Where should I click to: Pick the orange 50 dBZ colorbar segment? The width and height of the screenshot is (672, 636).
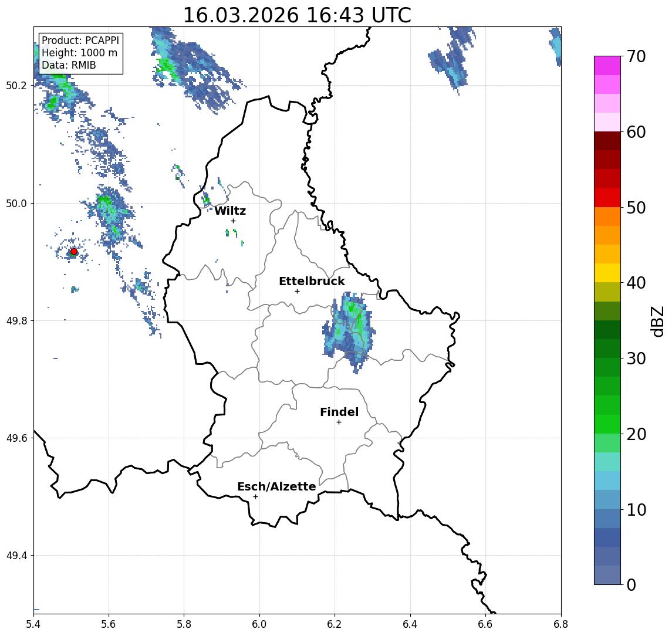click(607, 216)
